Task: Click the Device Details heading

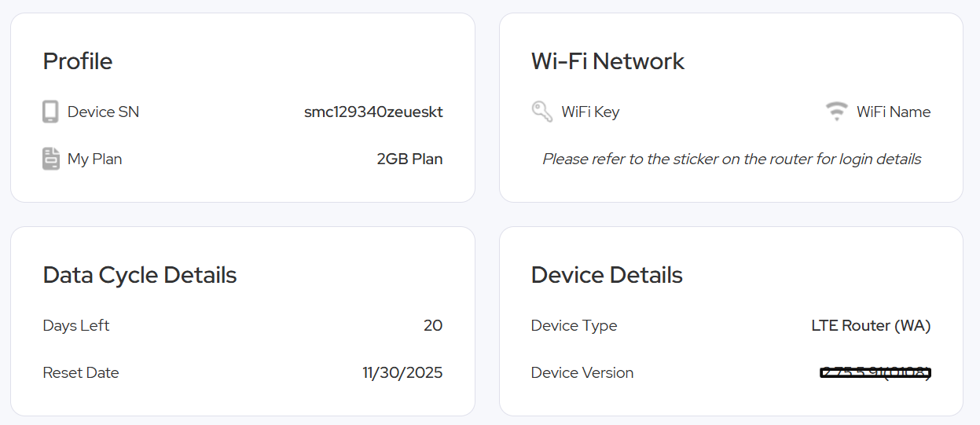Action: coord(607,275)
